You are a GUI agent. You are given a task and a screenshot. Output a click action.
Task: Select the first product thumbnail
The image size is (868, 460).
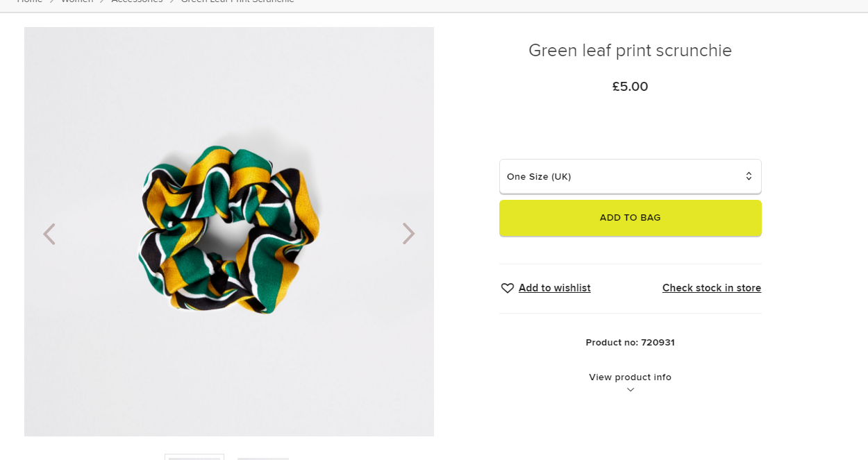(194, 457)
